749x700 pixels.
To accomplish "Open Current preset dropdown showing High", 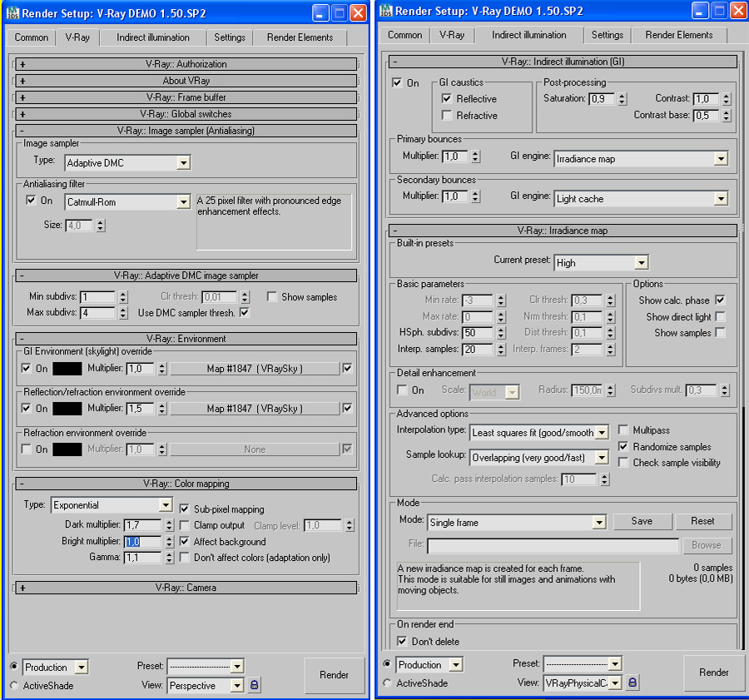I will (x=640, y=263).
